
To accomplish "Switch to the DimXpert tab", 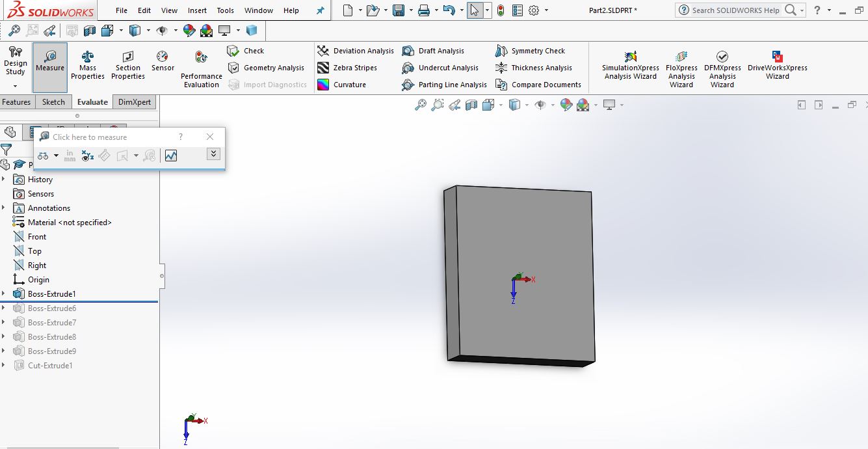I will pos(135,102).
